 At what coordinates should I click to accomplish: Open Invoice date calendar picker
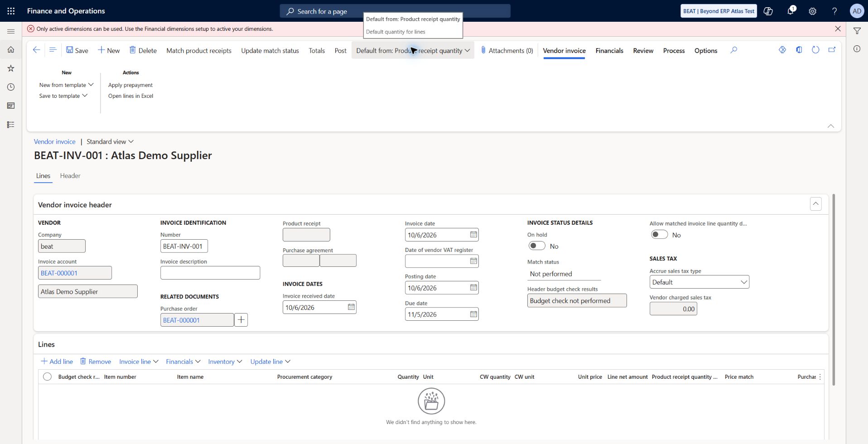point(473,234)
